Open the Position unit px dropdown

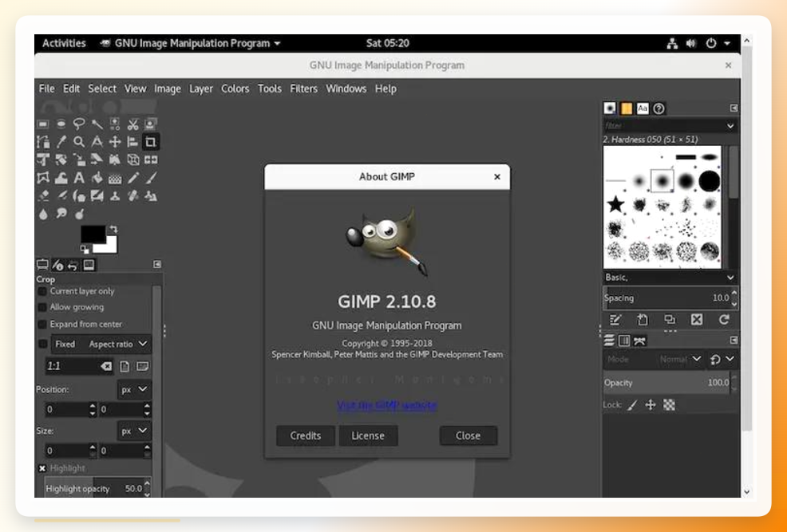[134, 389]
